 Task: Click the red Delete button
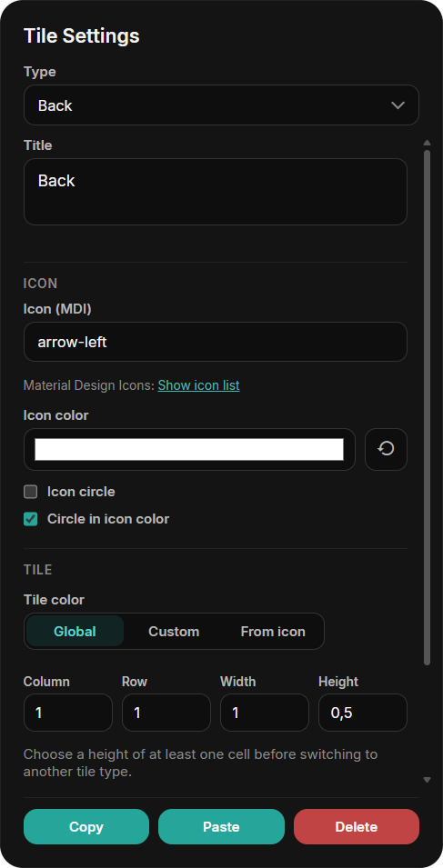pos(357,826)
